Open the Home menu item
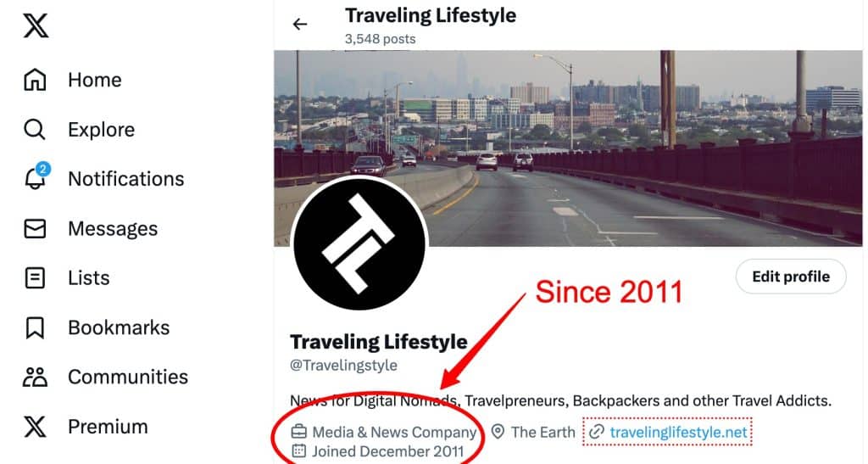This screenshot has width=868, height=464. (94, 80)
